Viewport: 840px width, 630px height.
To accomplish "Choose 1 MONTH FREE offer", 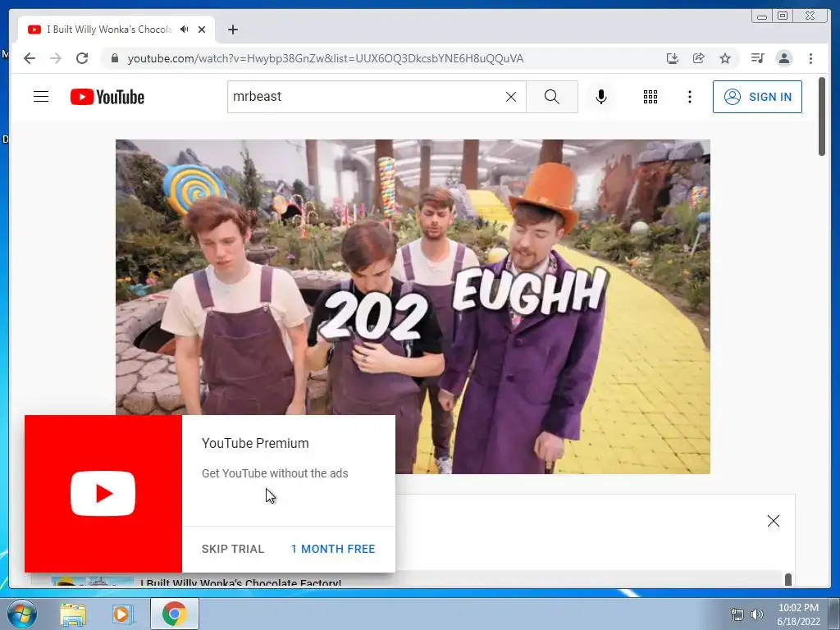I will (333, 549).
